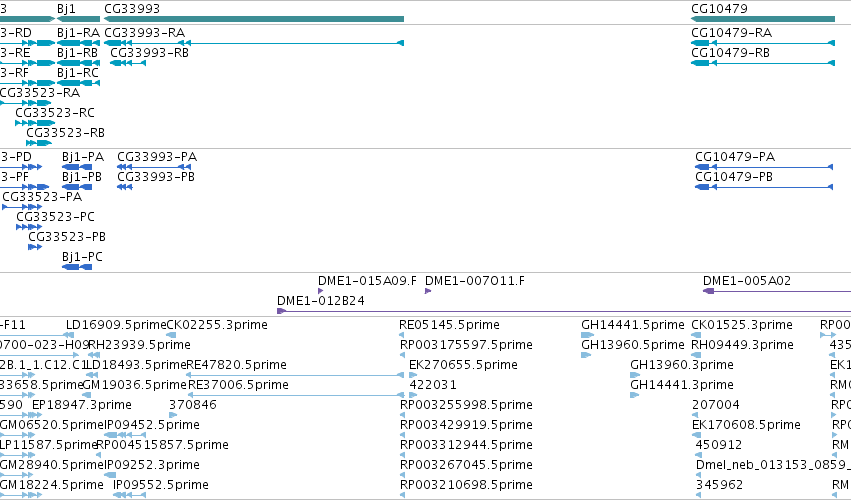851x500 pixels.
Task: Click the CG33993-PB protein label
Action: click(x=156, y=177)
